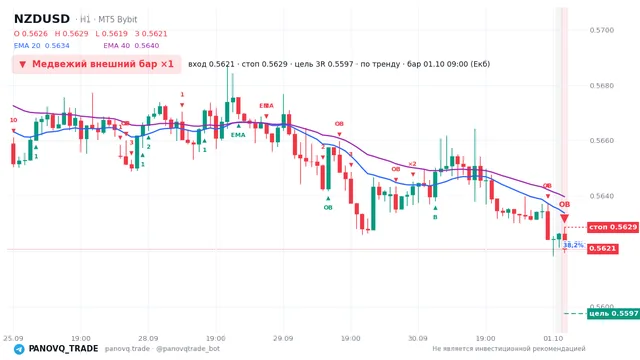This screenshot has width=640, height=360.
Task: Click the 25.09 date axis label
Action: point(13,338)
